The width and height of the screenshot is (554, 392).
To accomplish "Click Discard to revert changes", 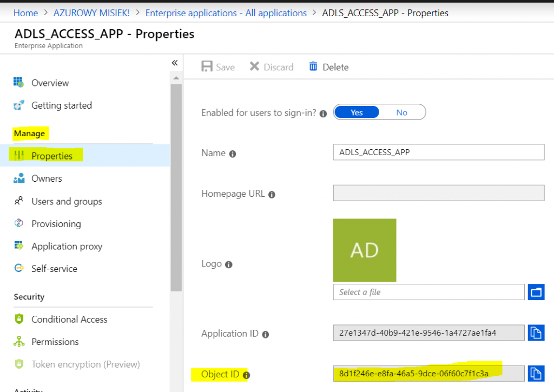I will (x=271, y=67).
